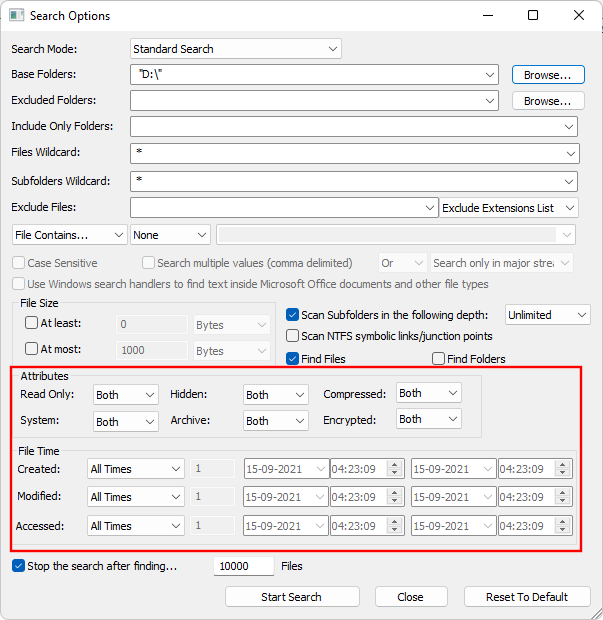This screenshot has height=620, width=603.
Task: Click the Reset To Default button
Action: point(526,597)
